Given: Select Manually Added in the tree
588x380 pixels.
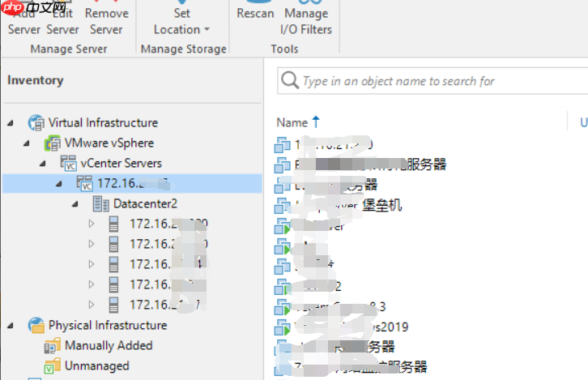Looking at the screenshot, I should tap(109, 345).
